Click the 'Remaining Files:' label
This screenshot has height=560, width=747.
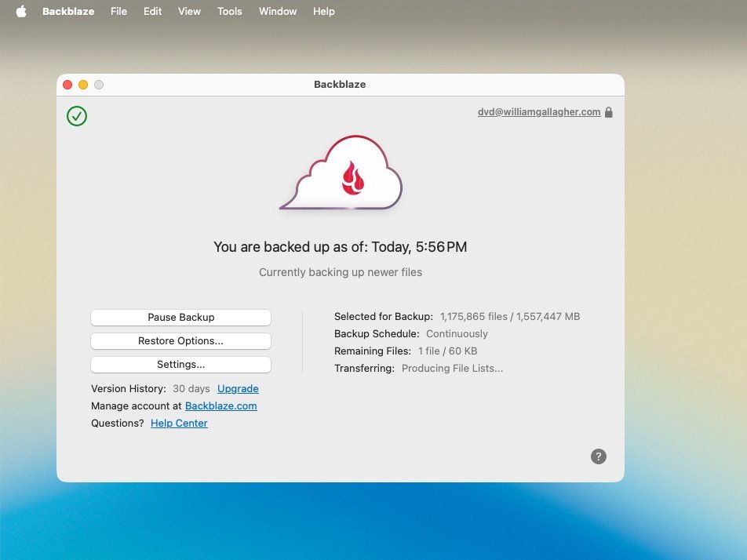373,351
